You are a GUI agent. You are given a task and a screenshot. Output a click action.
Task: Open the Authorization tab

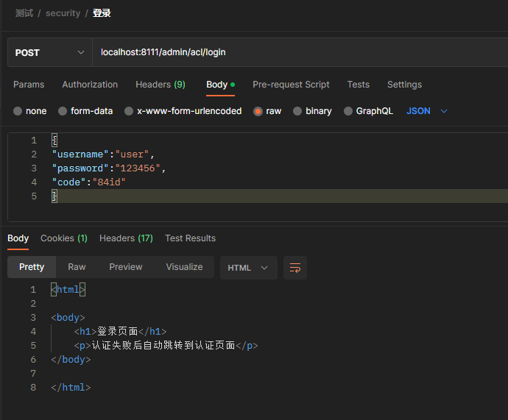(90, 85)
